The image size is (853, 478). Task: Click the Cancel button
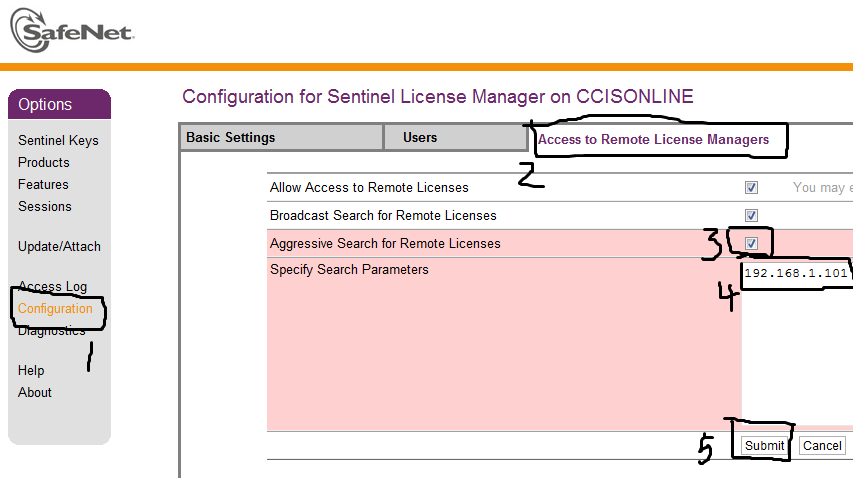[x=822, y=446]
